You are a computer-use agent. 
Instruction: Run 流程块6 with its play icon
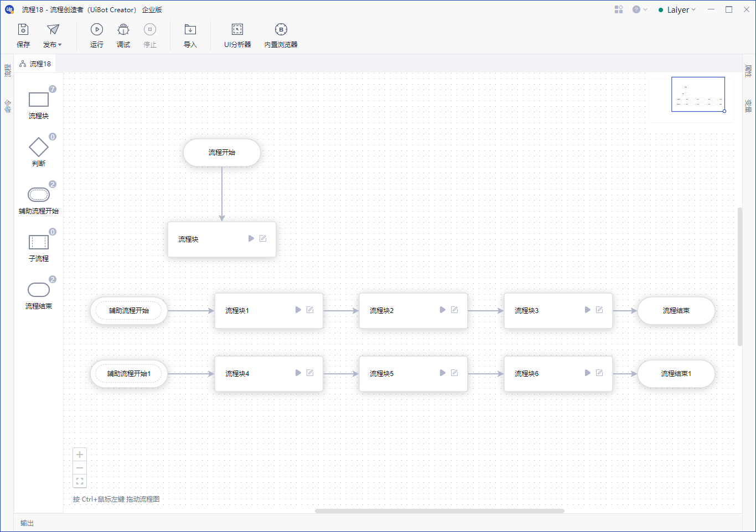[x=588, y=373]
